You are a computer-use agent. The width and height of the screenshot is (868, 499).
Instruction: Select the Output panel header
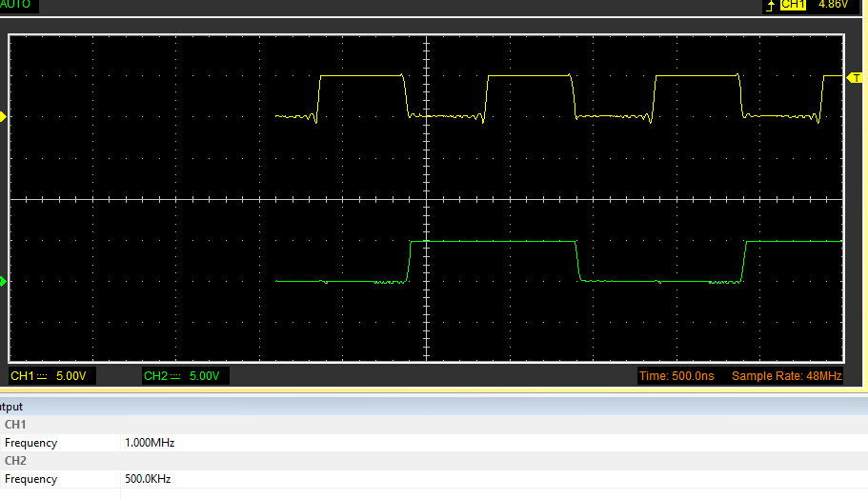[11, 407]
